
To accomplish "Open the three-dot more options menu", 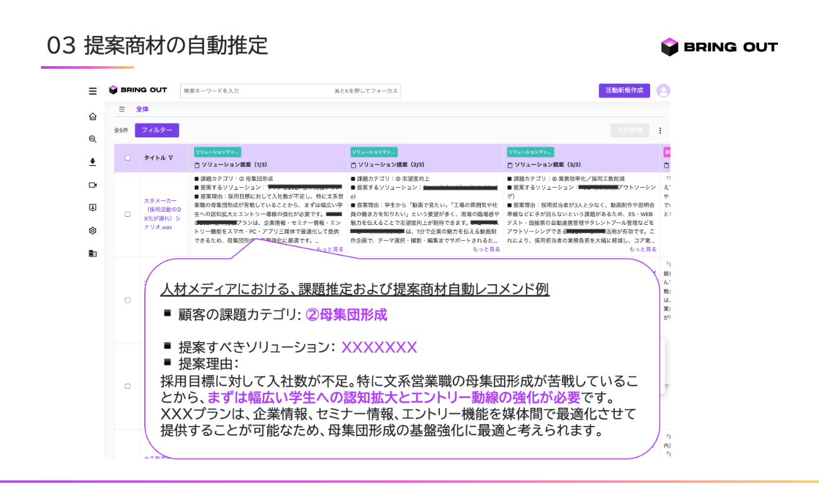I will pyautogui.click(x=660, y=130).
